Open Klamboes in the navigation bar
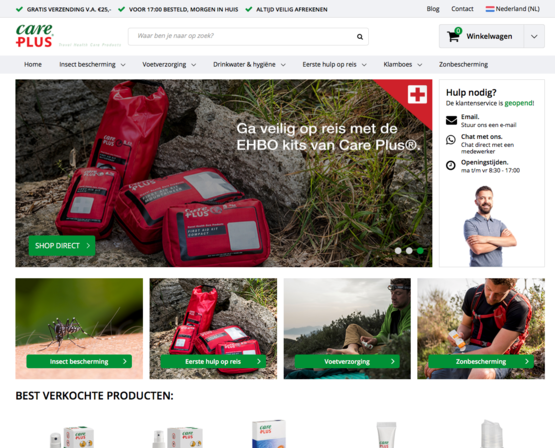 [397, 64]
